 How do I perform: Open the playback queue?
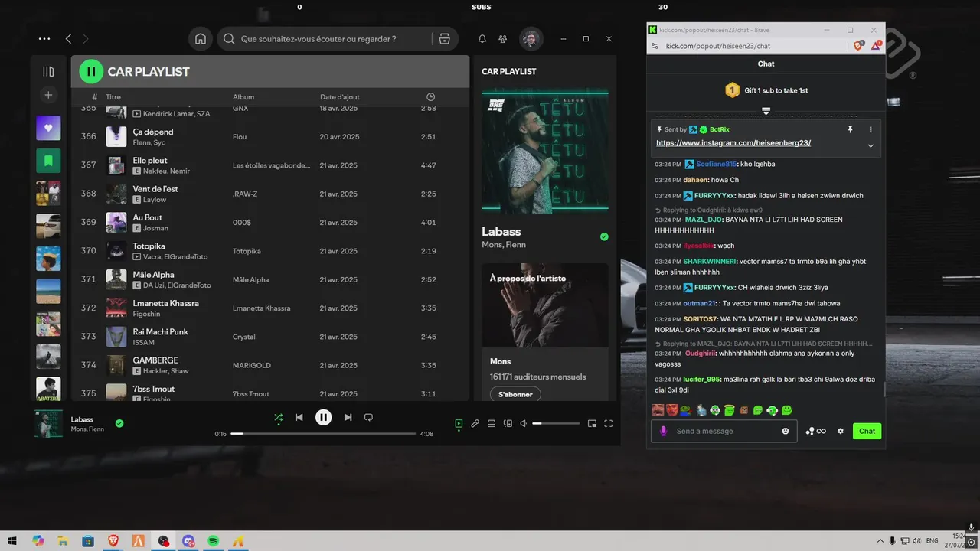click(492, 423)
